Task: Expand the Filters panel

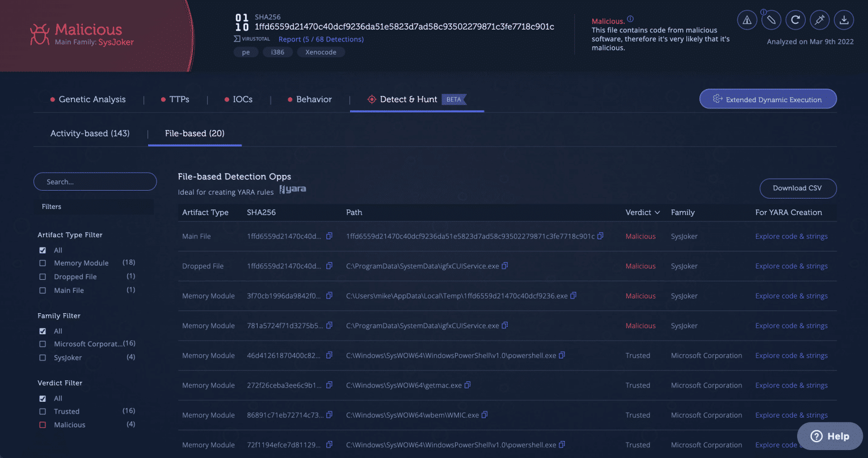Action: click(51, 206)
